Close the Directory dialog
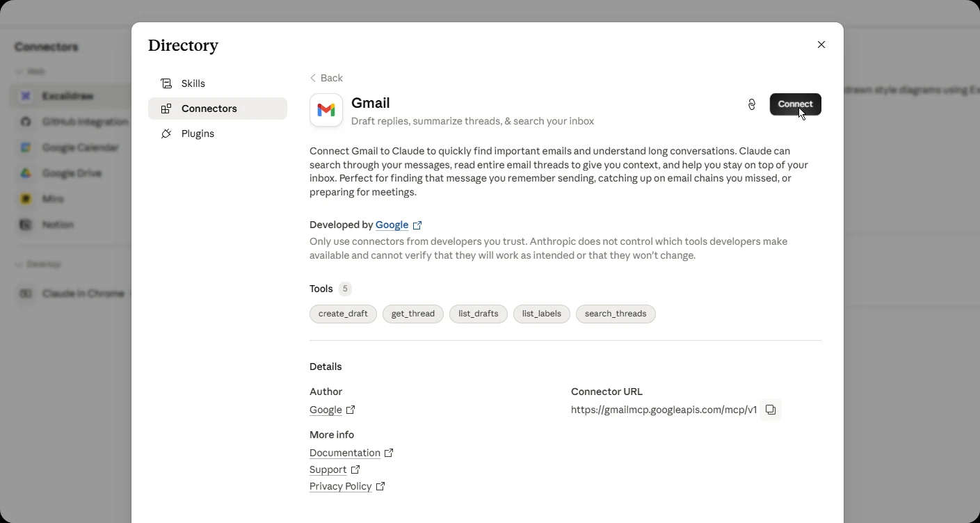 pyautogui.click(x=821, y=45)
